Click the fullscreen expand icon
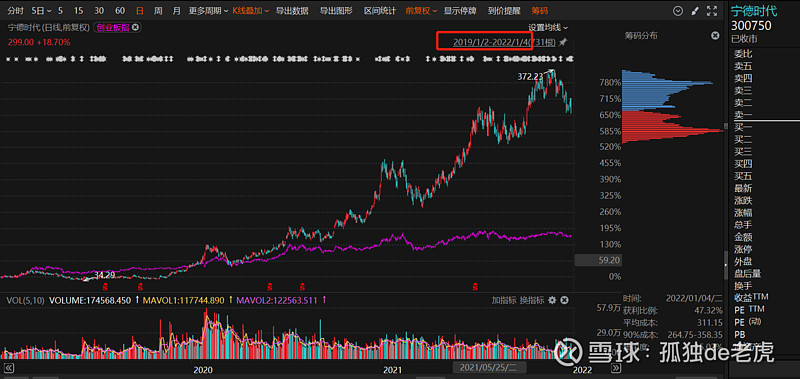This screenshot has height=379, width=800. coord(711,10)
